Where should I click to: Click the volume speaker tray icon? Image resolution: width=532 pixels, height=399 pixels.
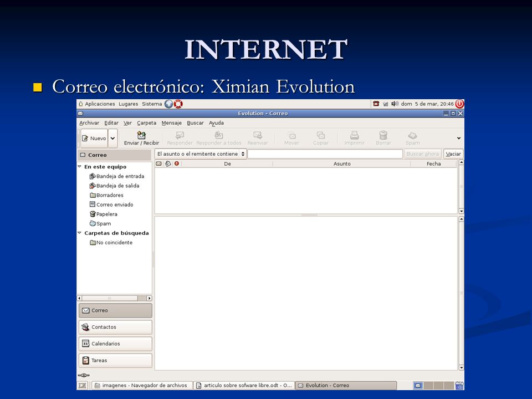click(395, 104)
